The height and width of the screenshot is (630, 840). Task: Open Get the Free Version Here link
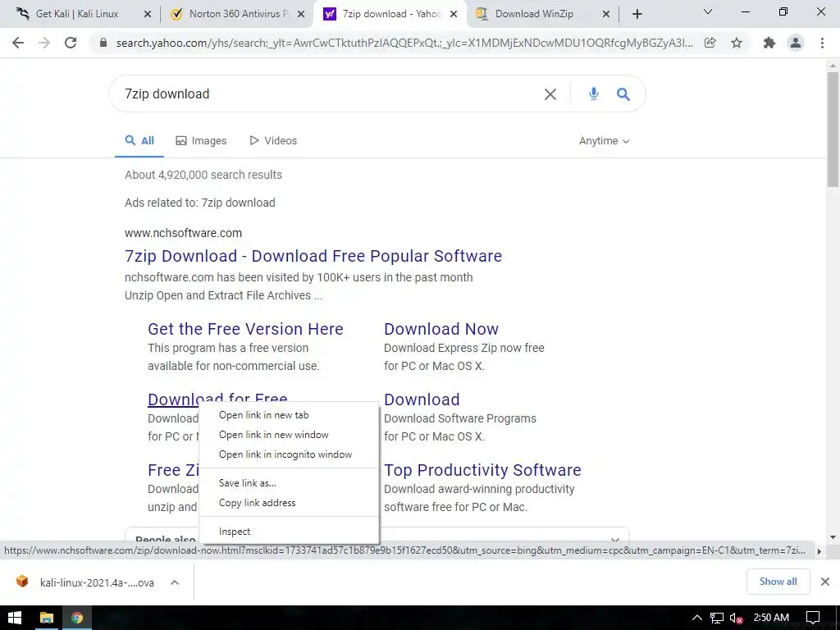tap(245, 329)
